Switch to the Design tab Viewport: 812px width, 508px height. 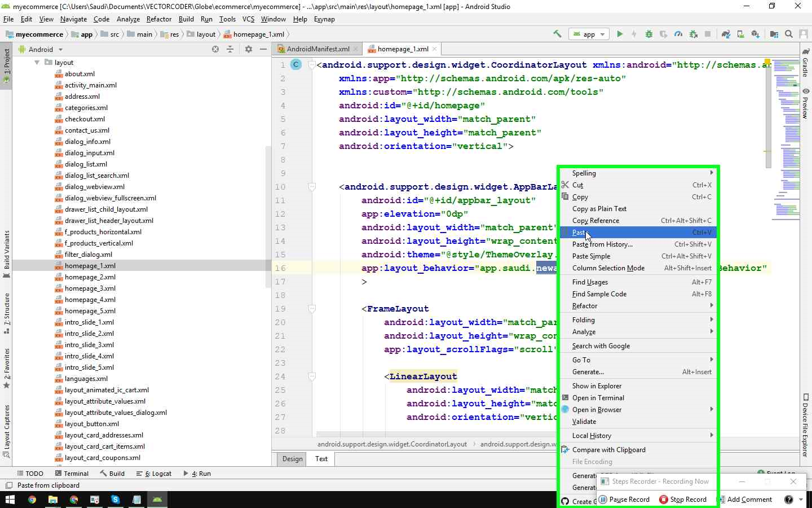[x=292, y=459]
